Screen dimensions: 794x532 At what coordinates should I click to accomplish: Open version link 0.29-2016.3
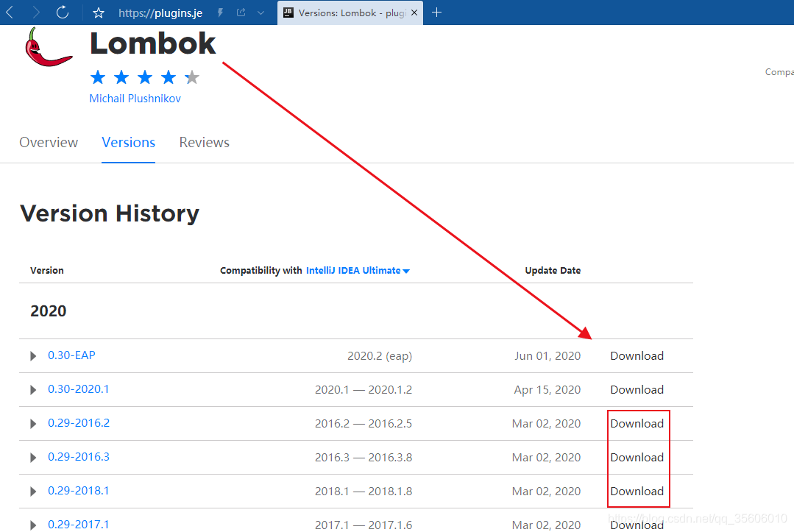(x=79, y=457)
